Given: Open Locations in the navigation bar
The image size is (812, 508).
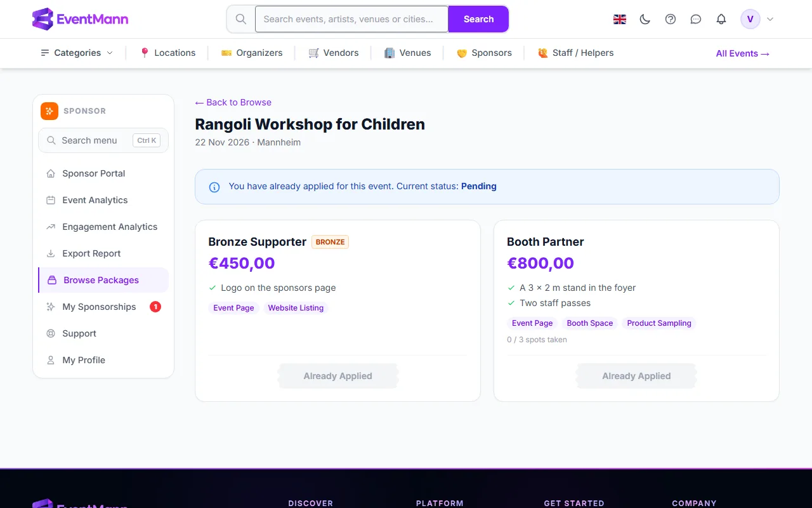Looking at the screenshot, I should pyautogui.click(x=167, y=53).
